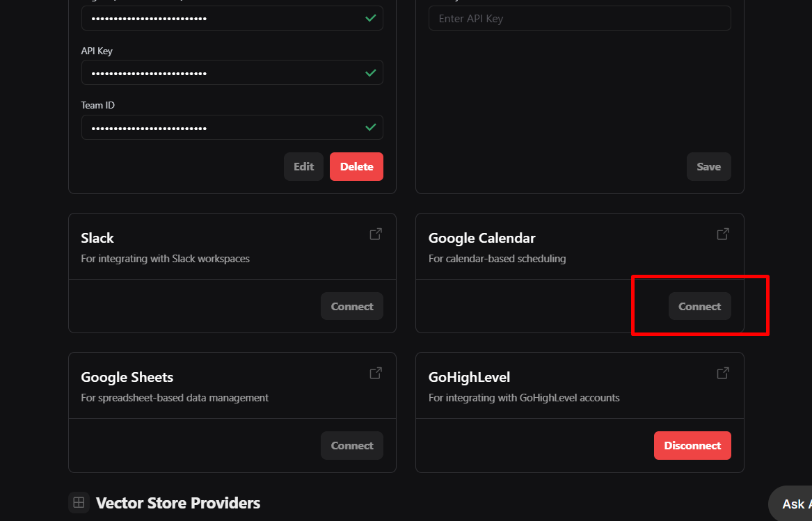Delete the saved credentials
Screen dimensions: 812x521
[356, 167]
